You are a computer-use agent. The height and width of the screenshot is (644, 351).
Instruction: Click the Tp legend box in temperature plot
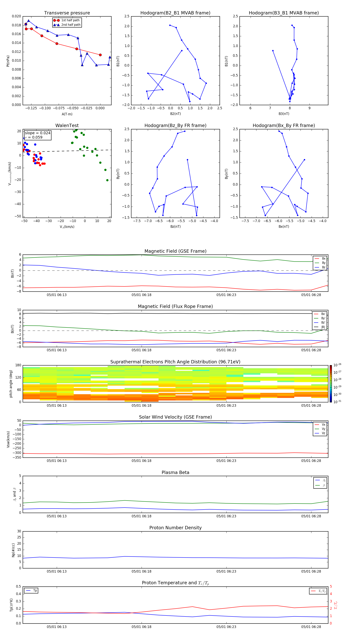coord(31,591)
